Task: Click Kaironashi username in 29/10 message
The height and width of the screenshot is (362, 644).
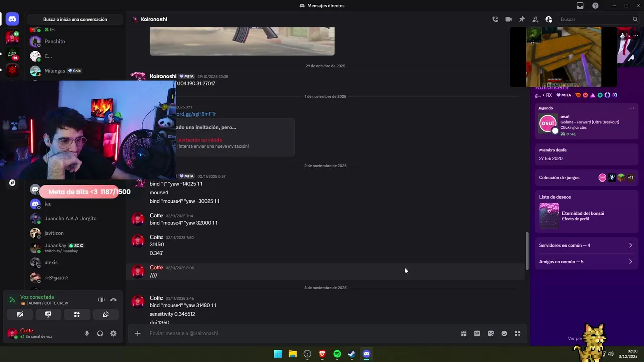Action: [x=163, y=76]
